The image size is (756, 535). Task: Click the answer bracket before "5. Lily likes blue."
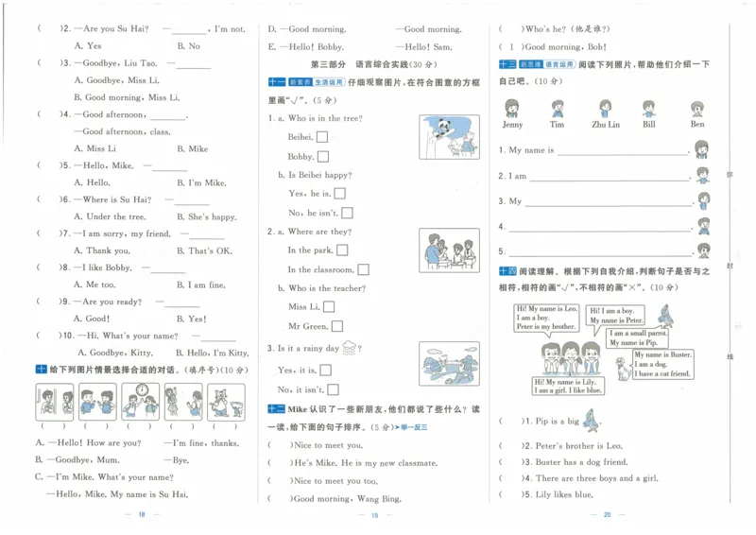tap(511, 494)
